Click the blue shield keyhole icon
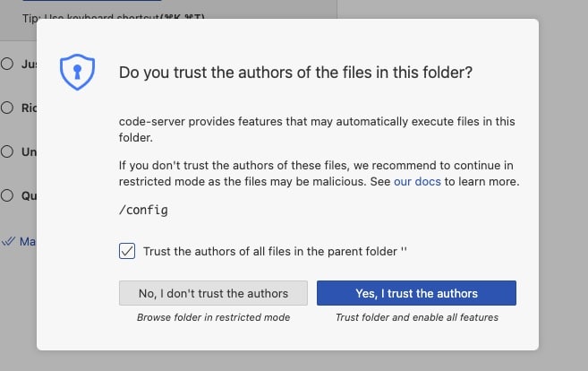Screen dimensions: 588x371 pos(77,72)
